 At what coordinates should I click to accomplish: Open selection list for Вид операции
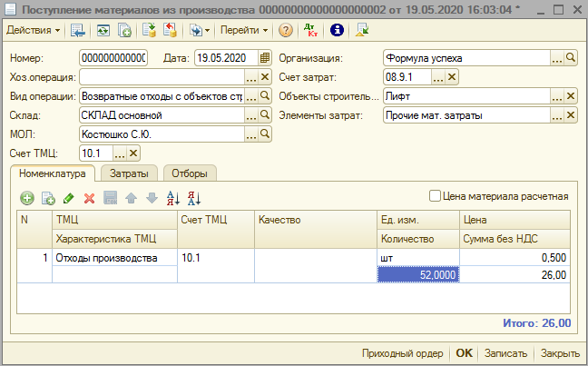pyautogui.click(x=251, y=96)
